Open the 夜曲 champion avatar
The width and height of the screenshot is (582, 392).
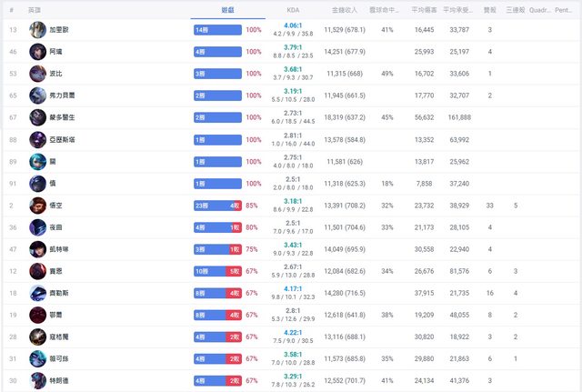click(x=37, y=227)
